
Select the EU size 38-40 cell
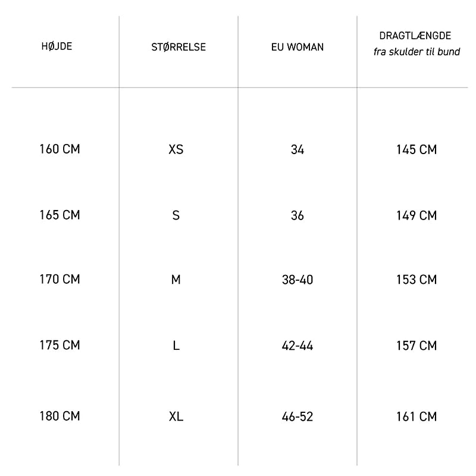point(297,280)
